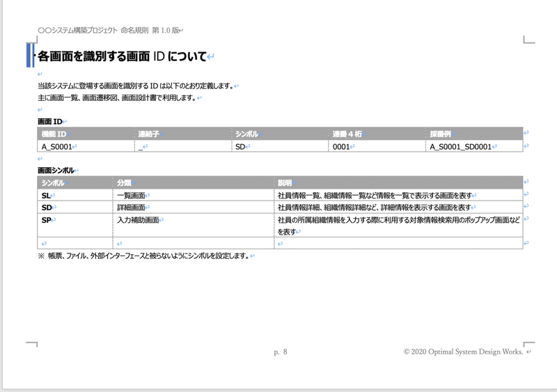Click the SD cell in the 画面 ID table
This screenshot has height=392, width=557.
tap(280, 146)
